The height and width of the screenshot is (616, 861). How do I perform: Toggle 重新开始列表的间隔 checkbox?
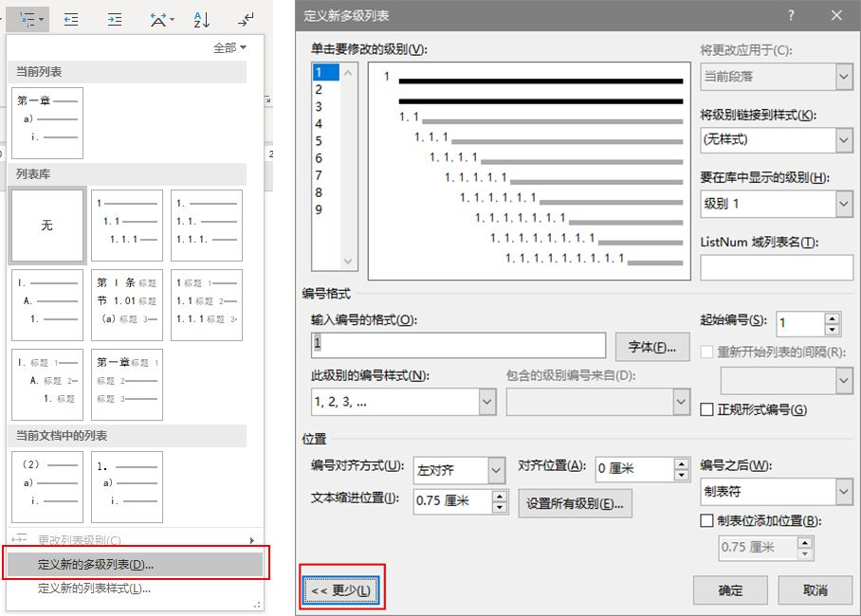pyautogui.click(x=707, y=352)
